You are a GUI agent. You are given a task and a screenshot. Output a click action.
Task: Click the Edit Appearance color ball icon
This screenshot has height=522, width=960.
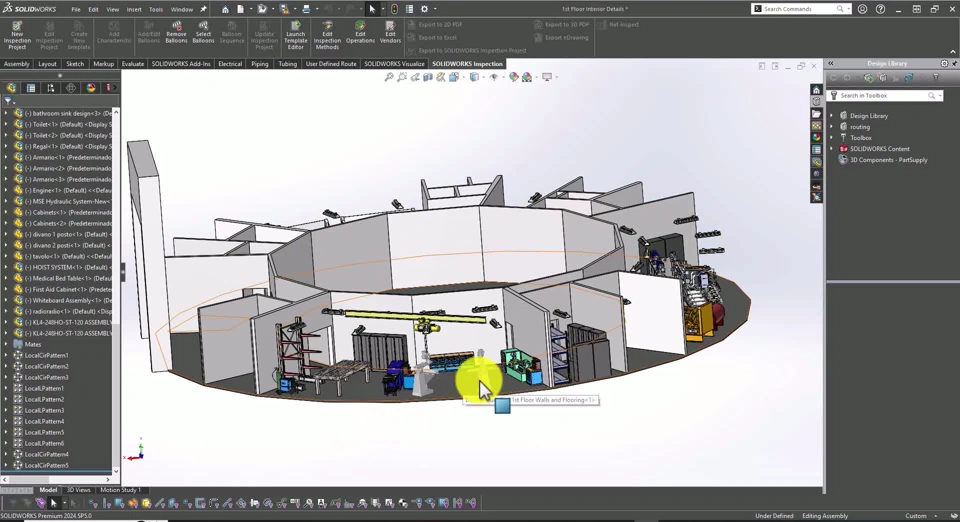coord(513,77)
